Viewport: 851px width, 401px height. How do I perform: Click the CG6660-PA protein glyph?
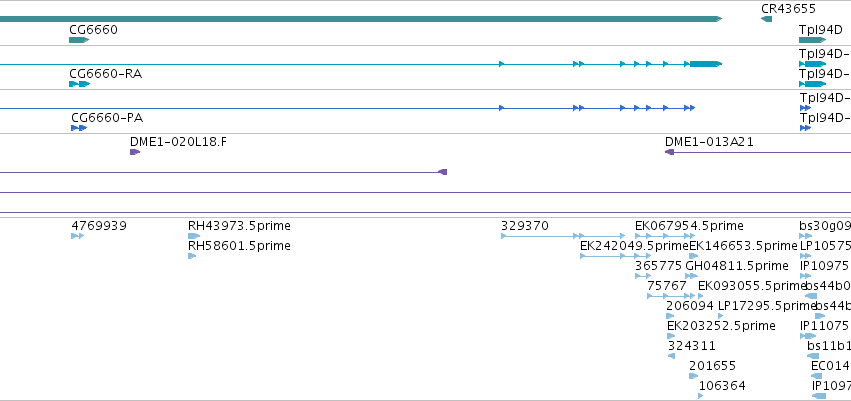pos(79,128)
